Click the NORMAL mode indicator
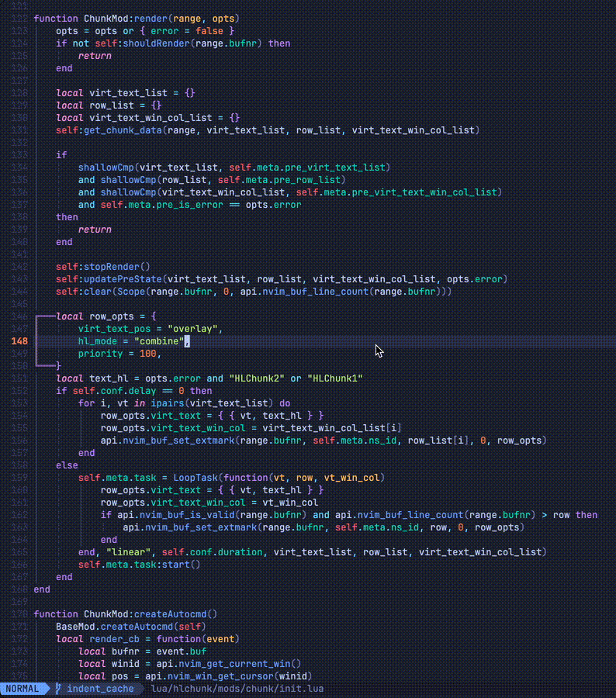 point(22,689)
